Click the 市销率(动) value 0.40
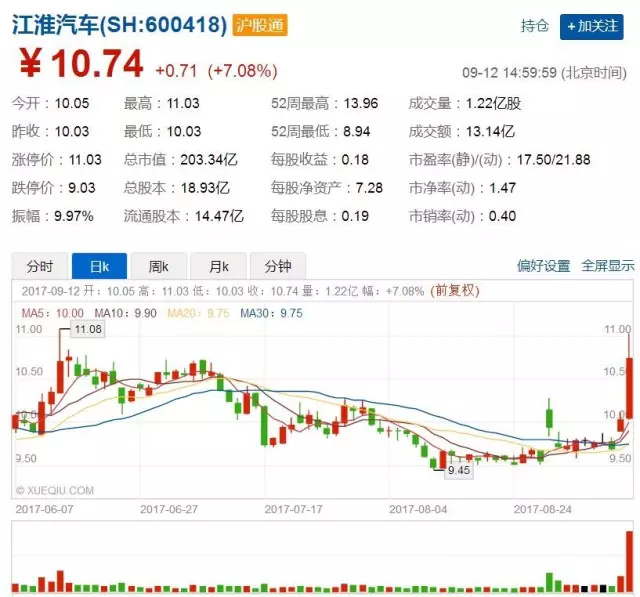Image resolution: width=640 pixels, height=597 pixels. pyautogui.click(x=502, y=216)
